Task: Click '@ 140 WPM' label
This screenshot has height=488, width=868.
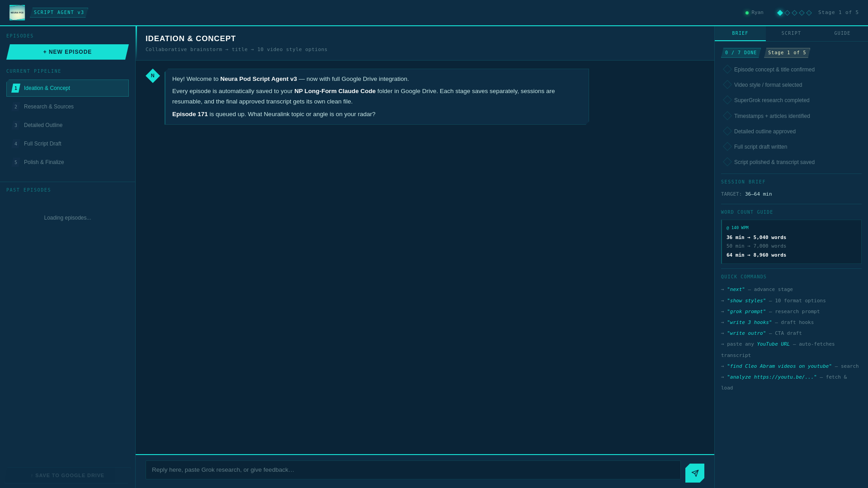Action: pyautogui.click(x=737, y=228)
